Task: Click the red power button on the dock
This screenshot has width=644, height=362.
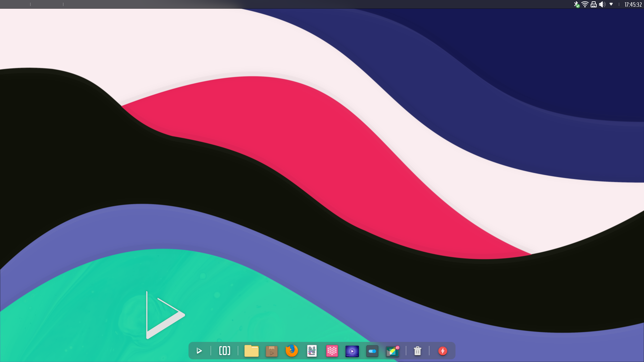Action: [x=442, y=351]
